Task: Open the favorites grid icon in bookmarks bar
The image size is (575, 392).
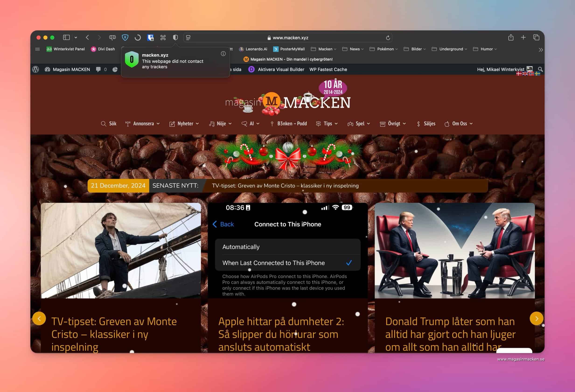Action: [x=38, y=49]
